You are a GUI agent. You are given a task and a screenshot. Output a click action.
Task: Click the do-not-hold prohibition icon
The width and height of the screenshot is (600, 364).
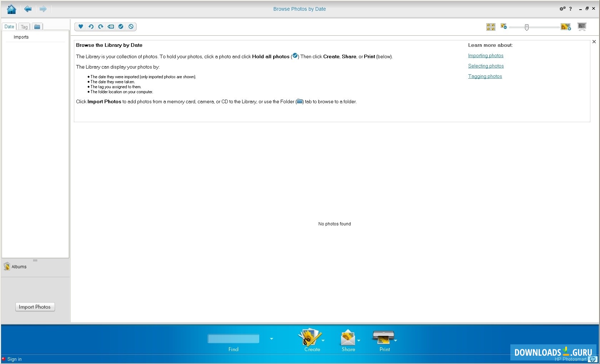(131, 26)
